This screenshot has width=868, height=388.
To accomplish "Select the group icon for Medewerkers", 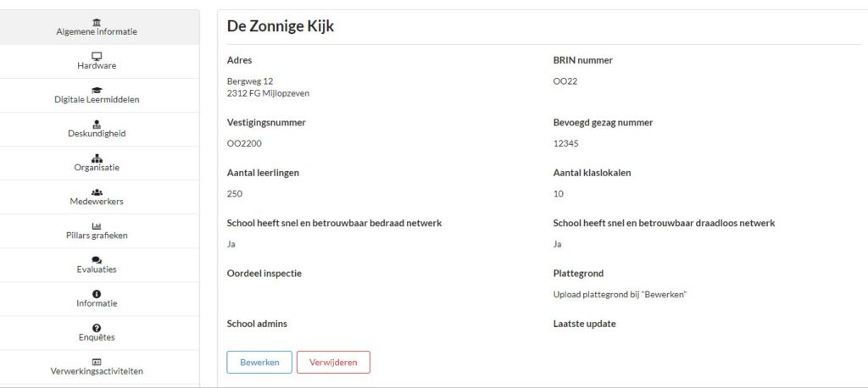I will 97,192.
